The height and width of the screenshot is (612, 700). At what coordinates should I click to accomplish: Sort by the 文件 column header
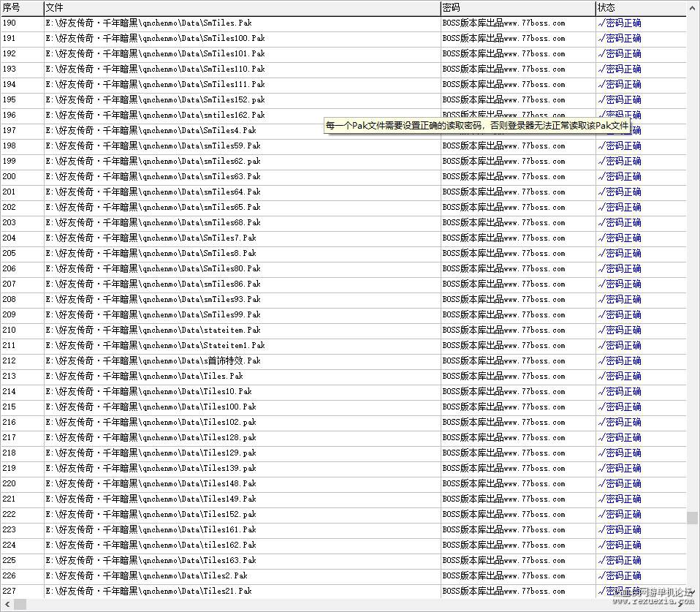coord(242,7)
